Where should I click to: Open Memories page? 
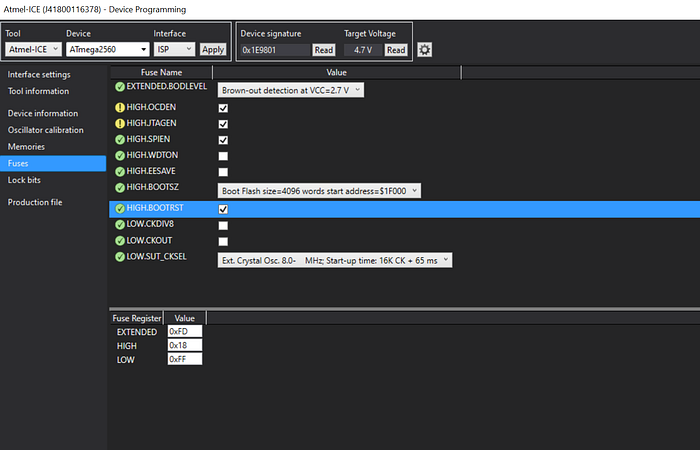[26, 146]
